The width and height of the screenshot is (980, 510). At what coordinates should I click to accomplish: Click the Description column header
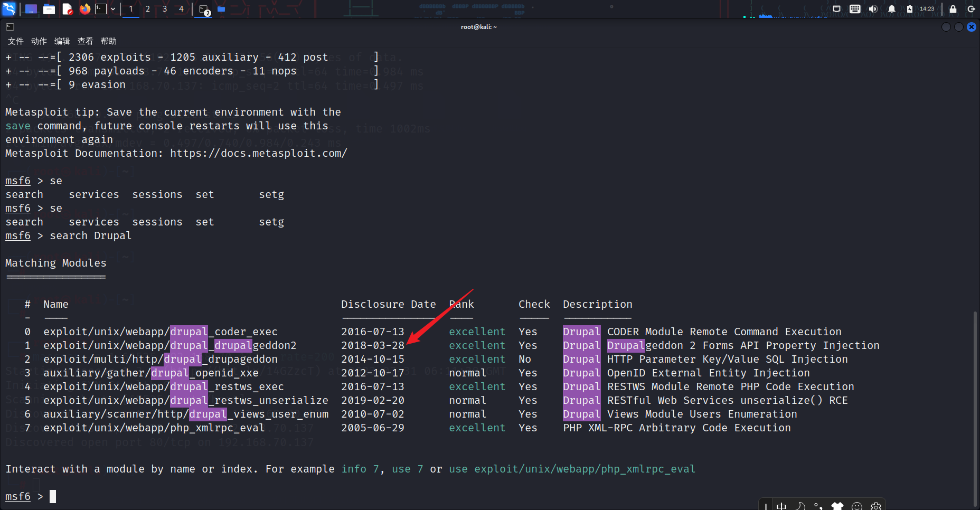click(x=598, y=304)
